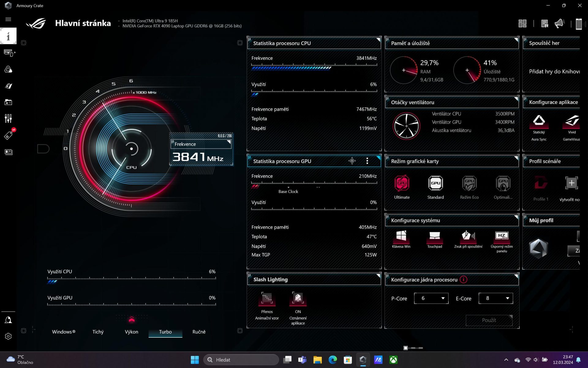
Task: Click CPU frequency progress bar
Action: tap(314, 67)
